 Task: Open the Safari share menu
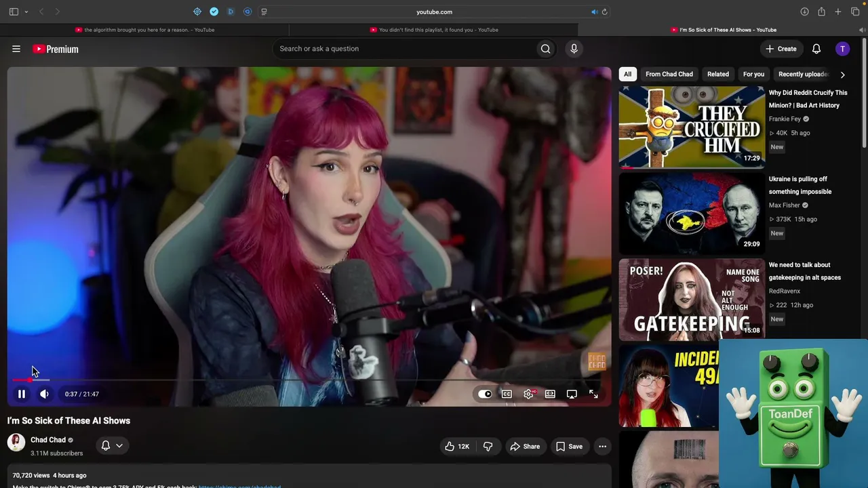tap(821, 12)
